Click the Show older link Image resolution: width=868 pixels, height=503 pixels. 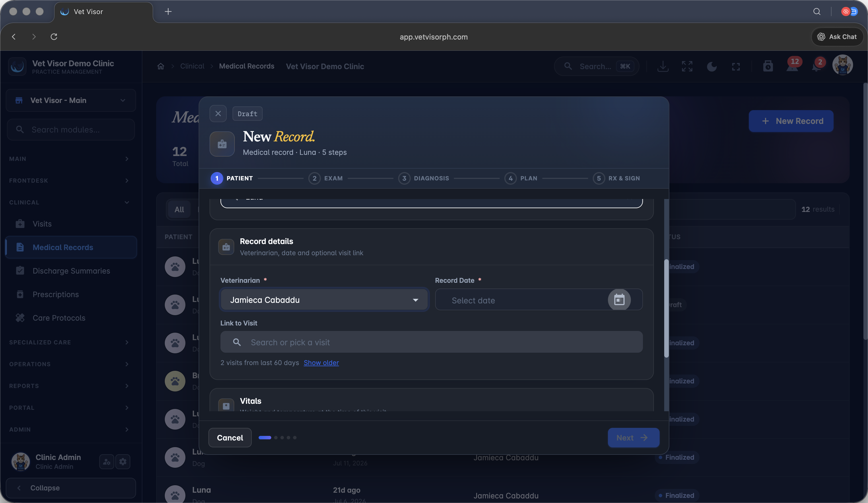(x=321, y=363)
